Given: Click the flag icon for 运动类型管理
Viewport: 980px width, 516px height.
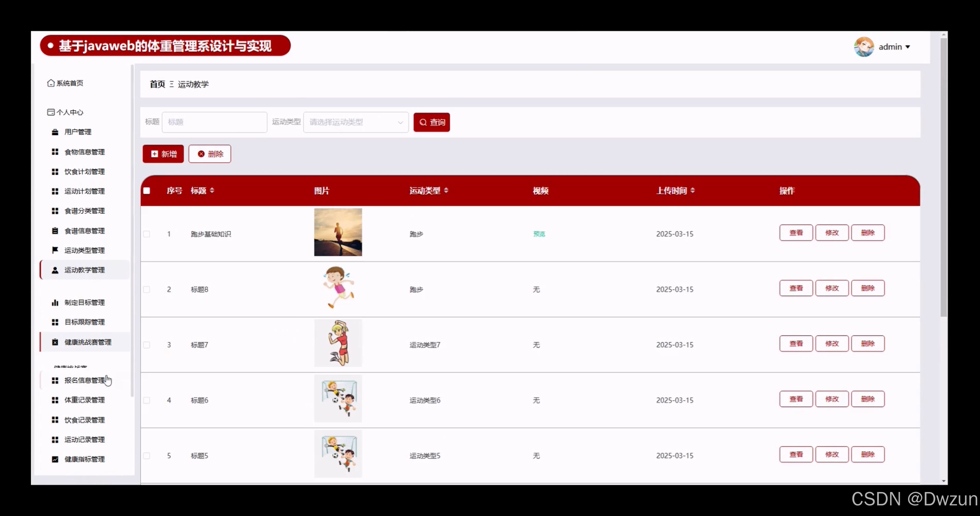Looking at the screenshot, I should pos(55,250).
